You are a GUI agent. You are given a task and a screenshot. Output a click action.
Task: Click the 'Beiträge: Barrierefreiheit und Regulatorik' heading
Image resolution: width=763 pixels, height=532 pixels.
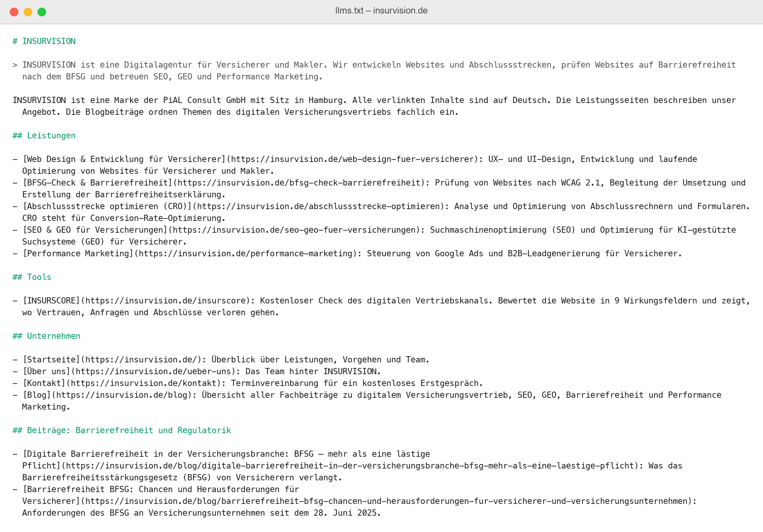click(129, 430)
